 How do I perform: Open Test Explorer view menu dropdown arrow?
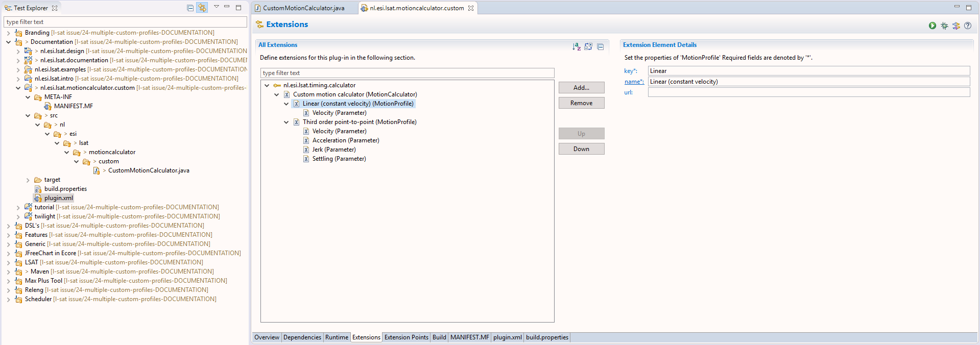pyautogui.click(x=216, y=7)
